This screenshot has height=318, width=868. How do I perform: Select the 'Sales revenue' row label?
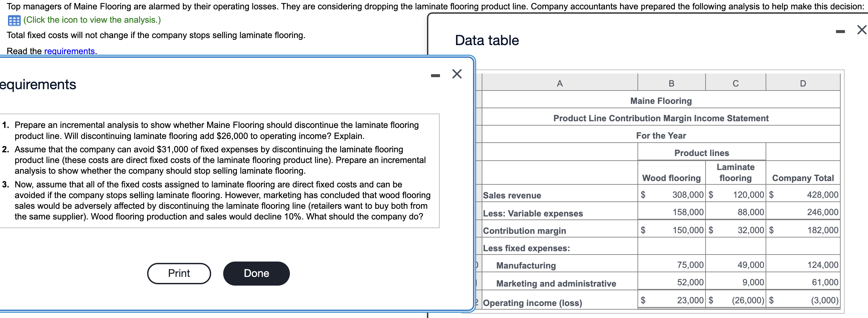(512, 195)
